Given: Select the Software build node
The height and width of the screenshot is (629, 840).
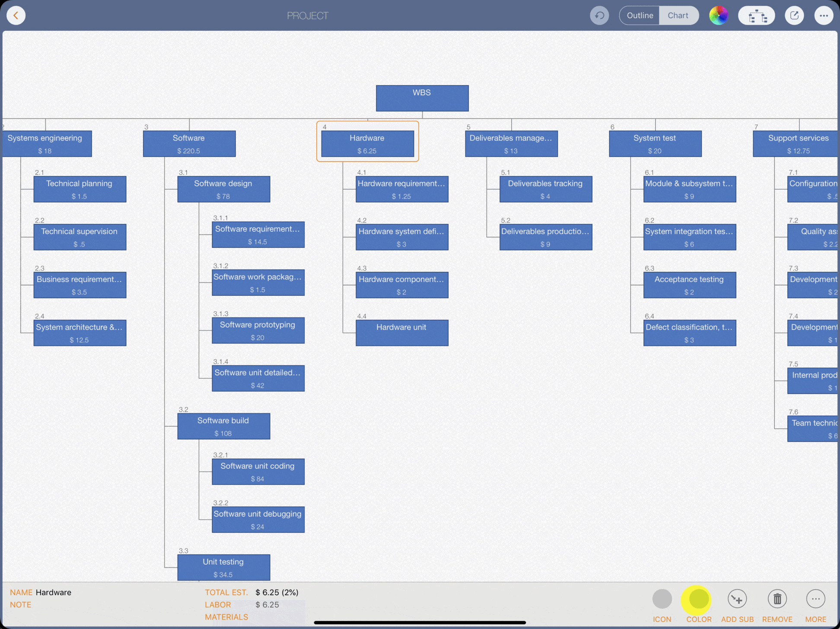Looking at the screenshot, I should (x=223, y=426).
